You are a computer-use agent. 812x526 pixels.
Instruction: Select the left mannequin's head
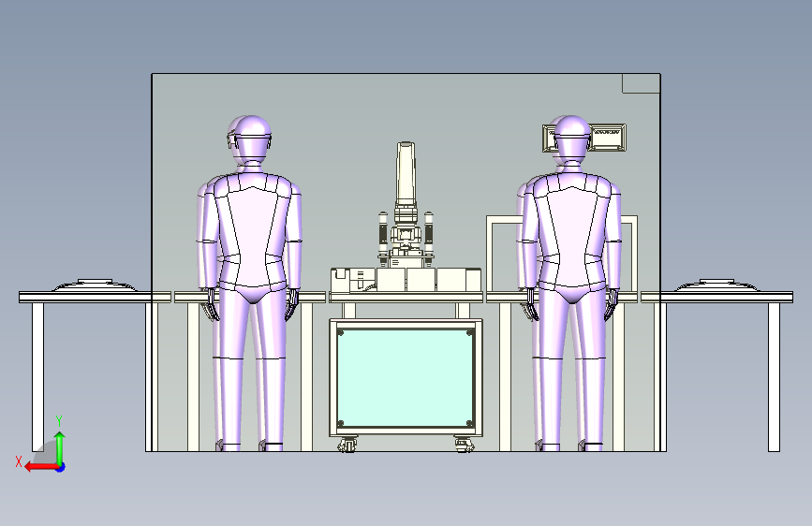[x=251, y=139]
